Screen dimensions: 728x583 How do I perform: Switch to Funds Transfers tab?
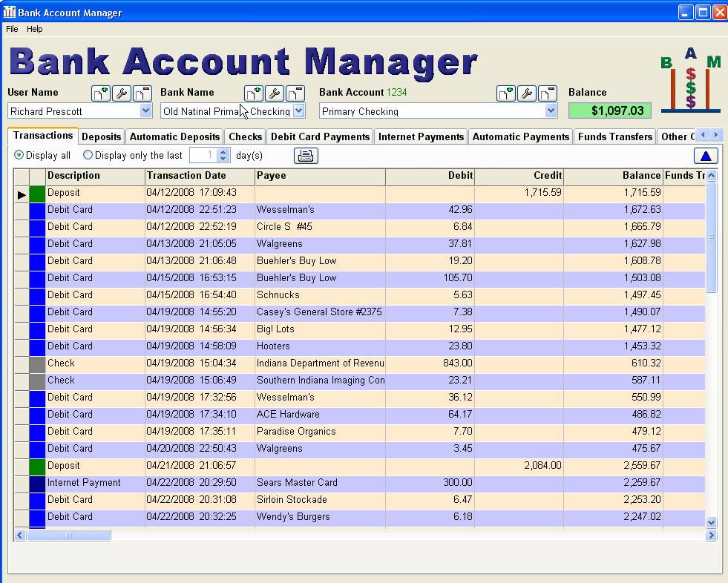(615, 137)
